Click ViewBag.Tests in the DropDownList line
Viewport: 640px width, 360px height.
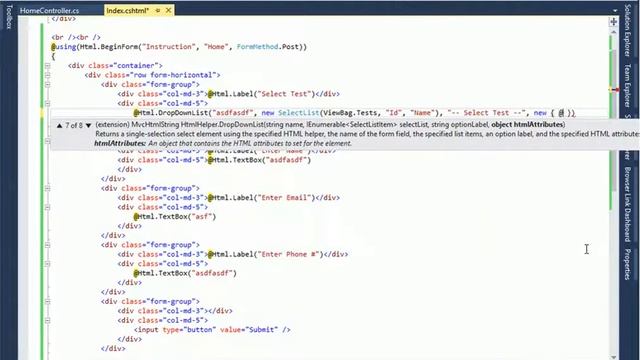pyautogui.click(x=351, y=113)
